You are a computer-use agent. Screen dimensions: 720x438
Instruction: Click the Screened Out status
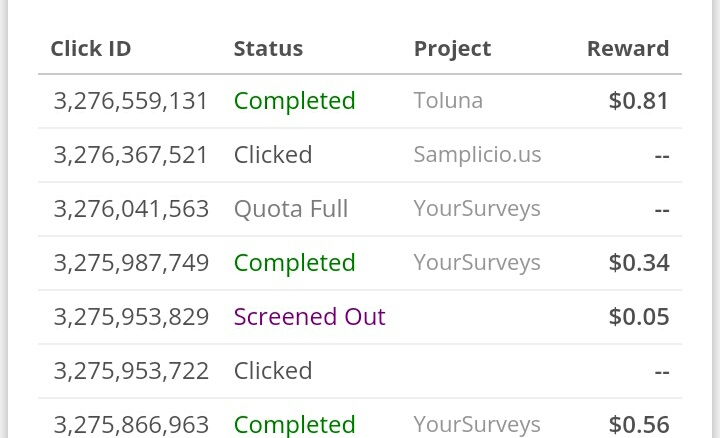[x=309, y=317]
